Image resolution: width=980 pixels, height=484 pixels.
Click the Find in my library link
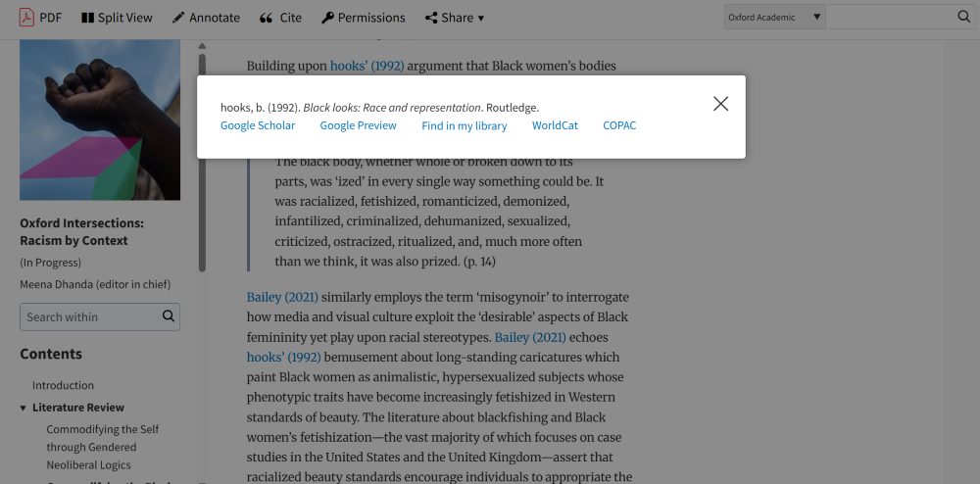[x=464, y=125]
